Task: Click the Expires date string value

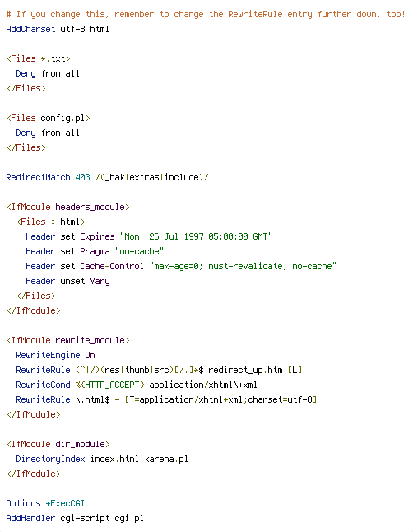Action: tap(196, 236)
